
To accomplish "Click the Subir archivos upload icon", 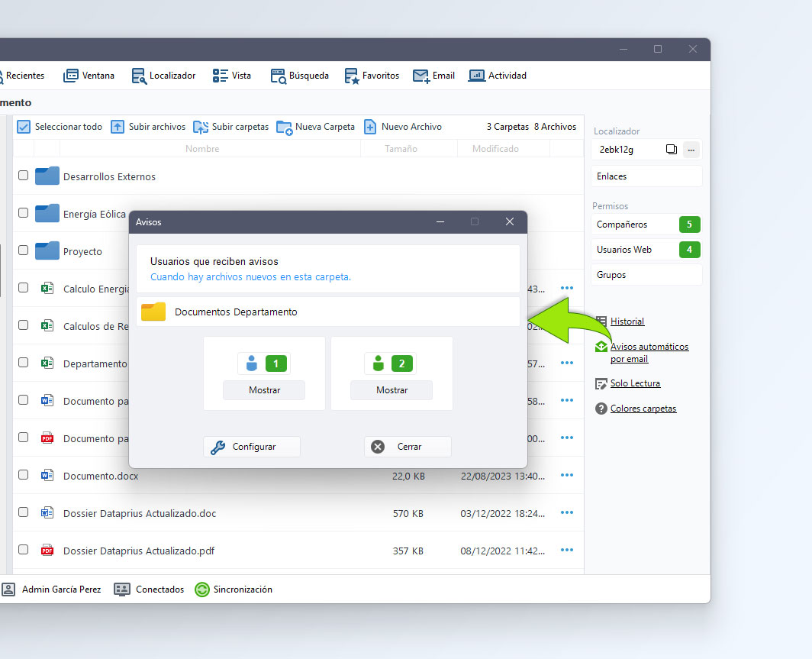I will pos(118,127).
